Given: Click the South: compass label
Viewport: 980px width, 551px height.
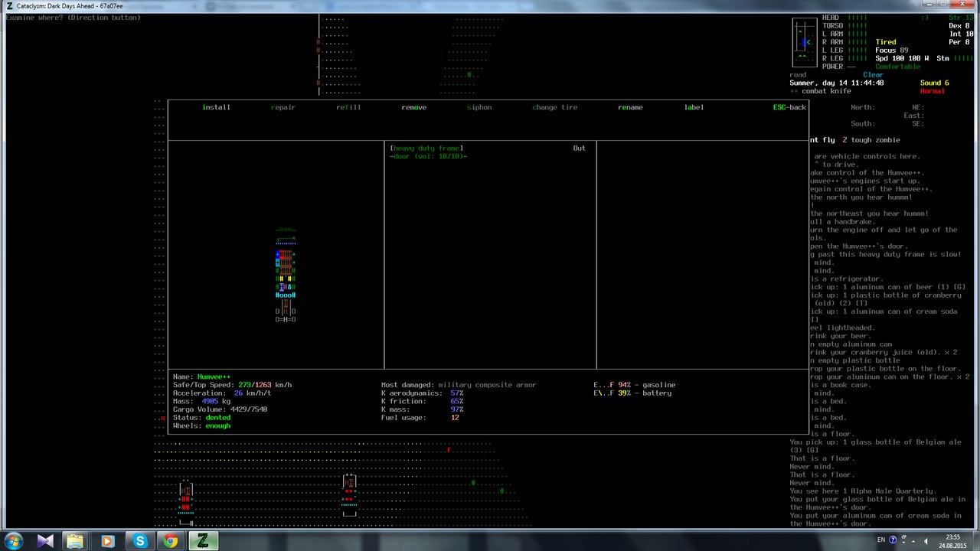Looking at the screenshot, I should [x=863, y=124].
